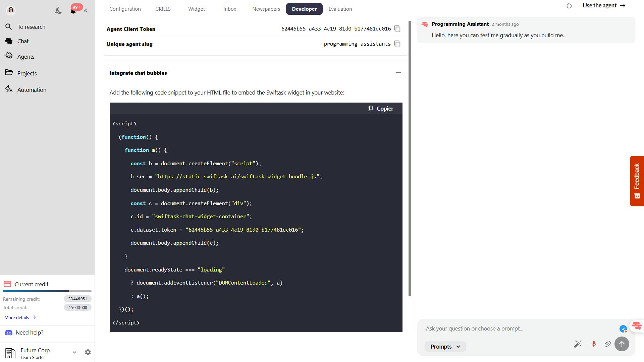The width and height of the screenshot is (644, 362).
Task: Open the Prompts dropdown
Action: coord(445,347)
